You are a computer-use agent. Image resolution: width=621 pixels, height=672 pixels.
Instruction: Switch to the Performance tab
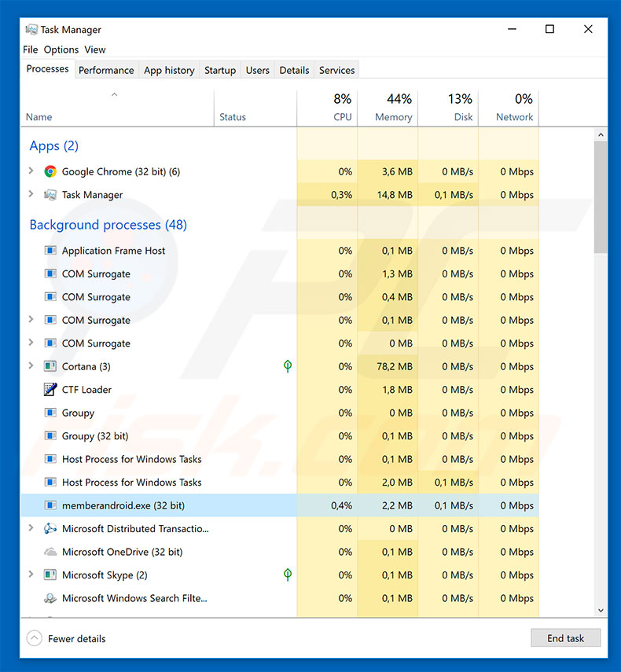pyautogui.click(x=106, y=70)
